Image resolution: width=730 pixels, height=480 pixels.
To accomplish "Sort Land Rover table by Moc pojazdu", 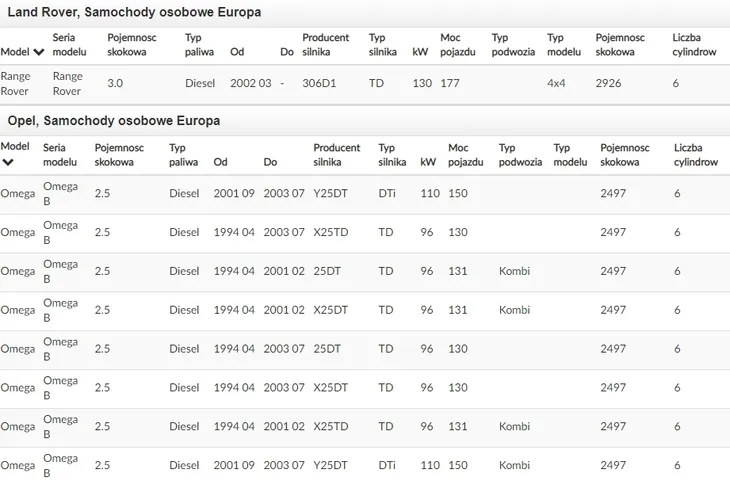I will pyautogui.click(x=458, y=45).
